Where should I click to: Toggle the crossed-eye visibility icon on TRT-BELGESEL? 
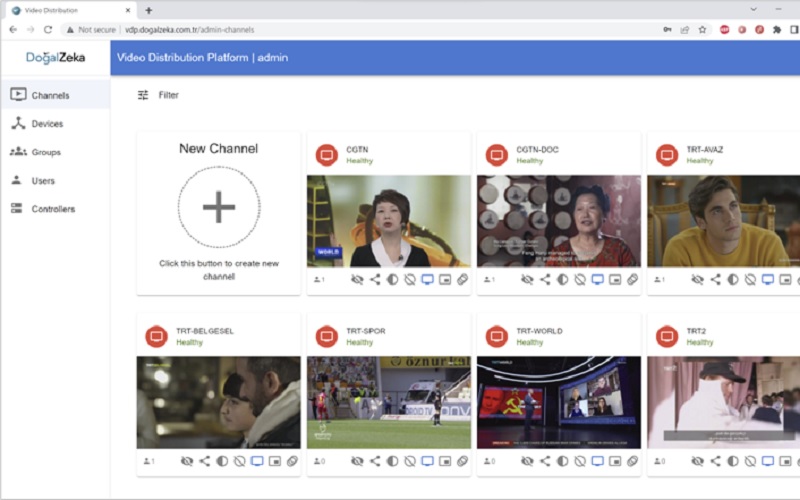tap(187, 461)
